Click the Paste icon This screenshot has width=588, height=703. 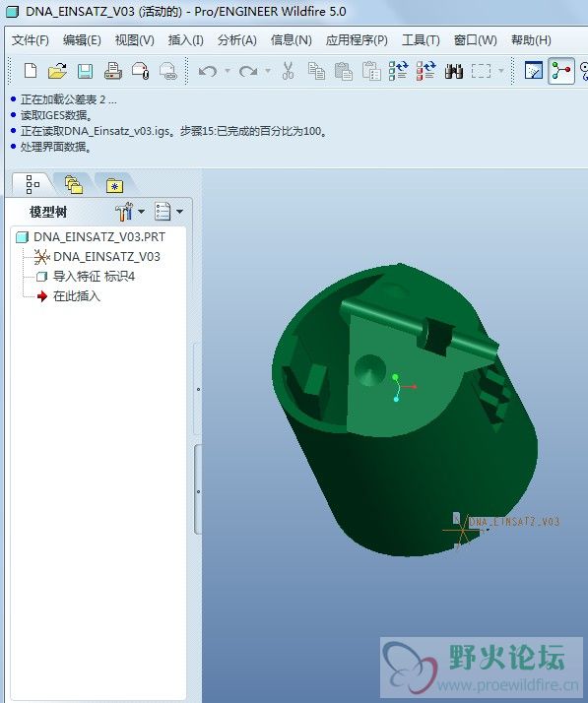coord(344,71)
